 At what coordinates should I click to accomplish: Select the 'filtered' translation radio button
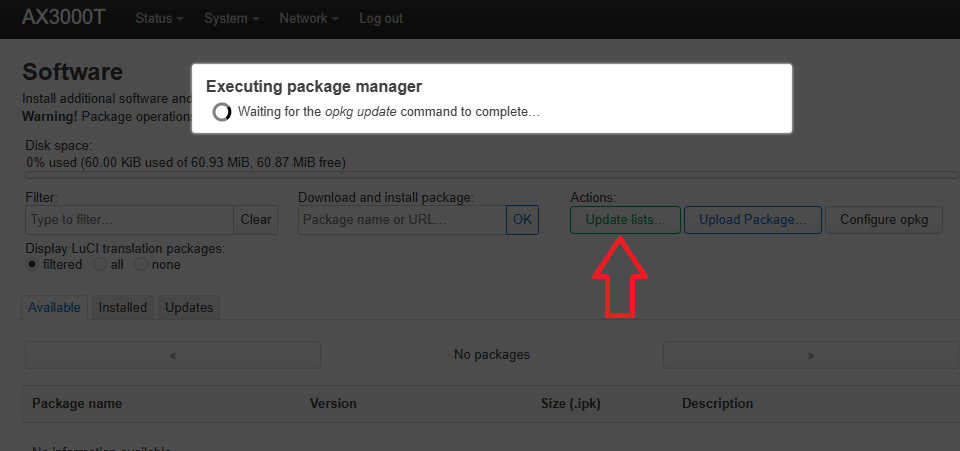[x=33, y=265]
